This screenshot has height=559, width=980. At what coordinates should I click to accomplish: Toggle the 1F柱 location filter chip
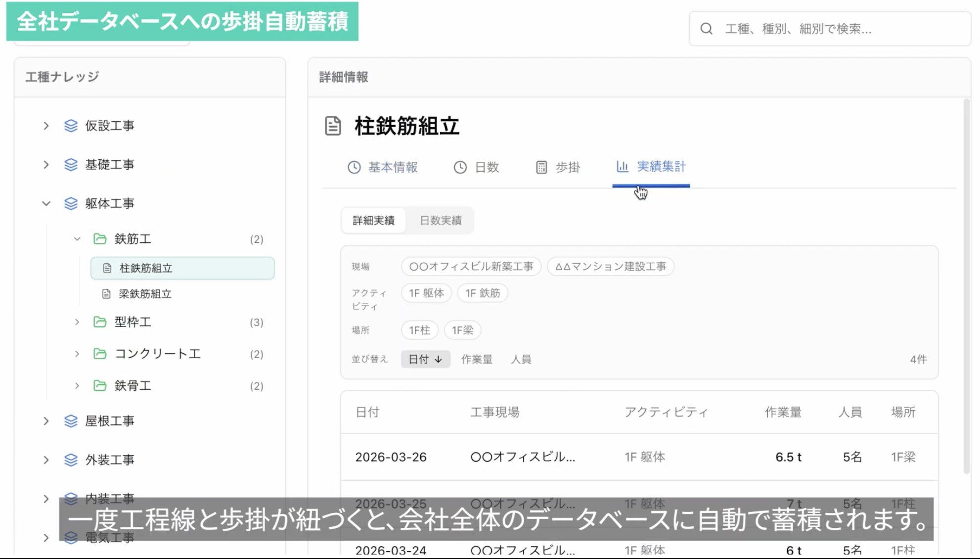[420, 330]
